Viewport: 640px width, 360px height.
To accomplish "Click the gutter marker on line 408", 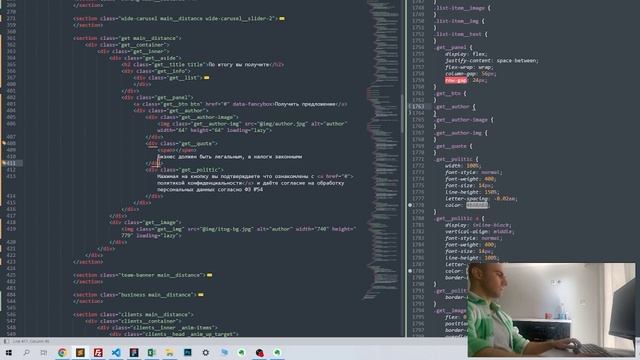I will click(x=4, y=143).
